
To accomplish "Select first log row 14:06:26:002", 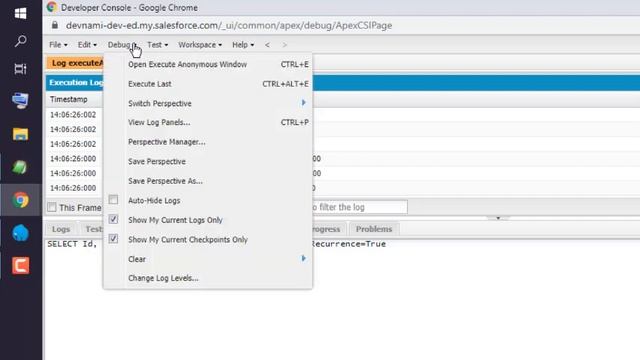I will point(73,115).
